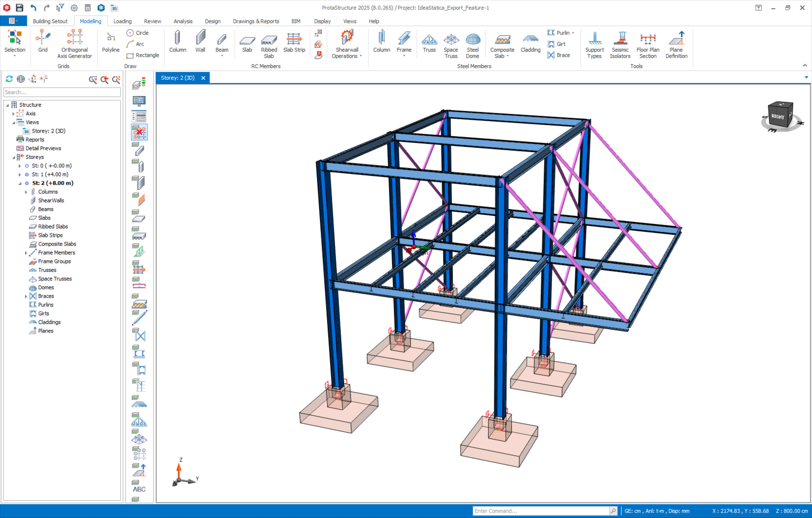Expand the Frame Members tree node
Screen dimensions: 812x518
pyautogui.click(x=26, y=253)
